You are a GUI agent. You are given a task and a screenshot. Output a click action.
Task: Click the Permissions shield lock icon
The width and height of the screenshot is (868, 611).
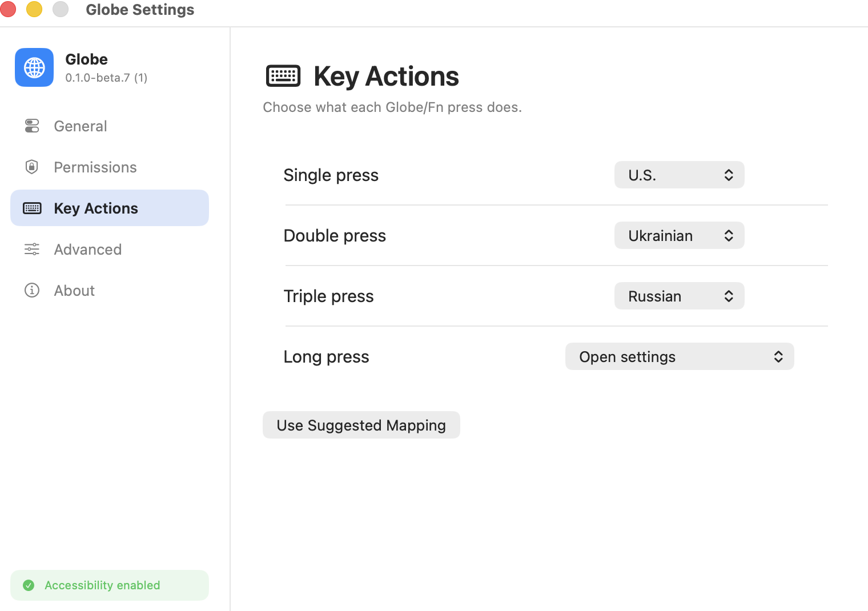point(32,167)
